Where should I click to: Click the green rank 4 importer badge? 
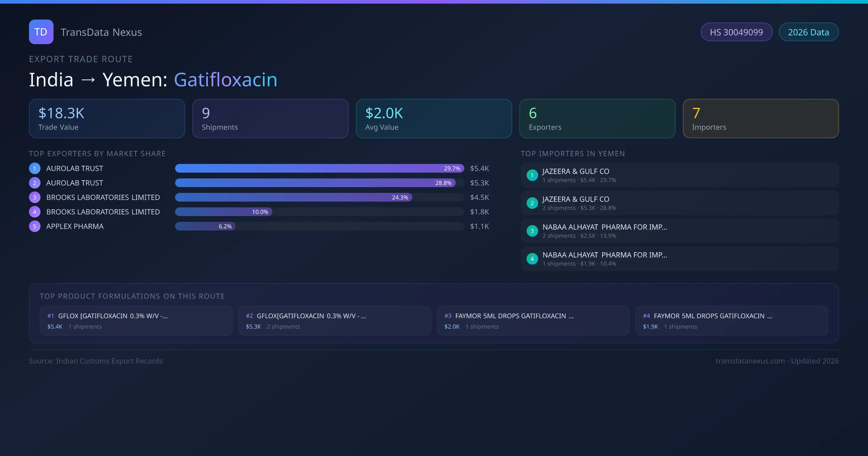tap(532, 259)
